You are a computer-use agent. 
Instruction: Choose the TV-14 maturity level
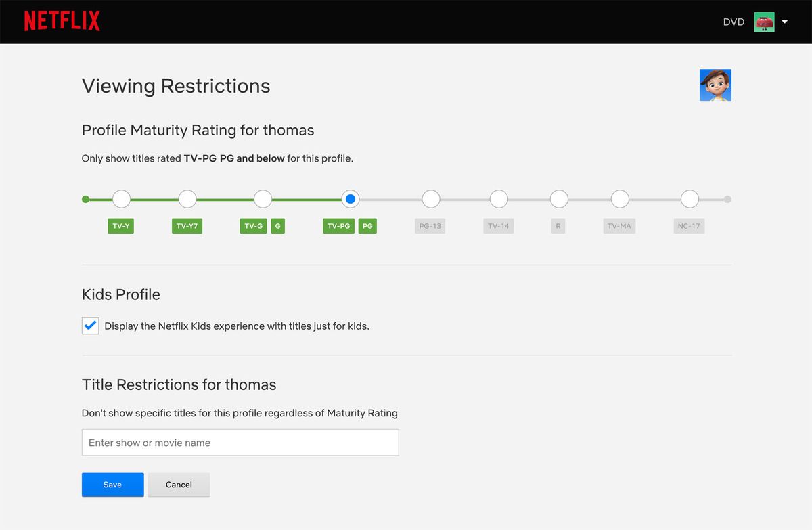[499, 199]
